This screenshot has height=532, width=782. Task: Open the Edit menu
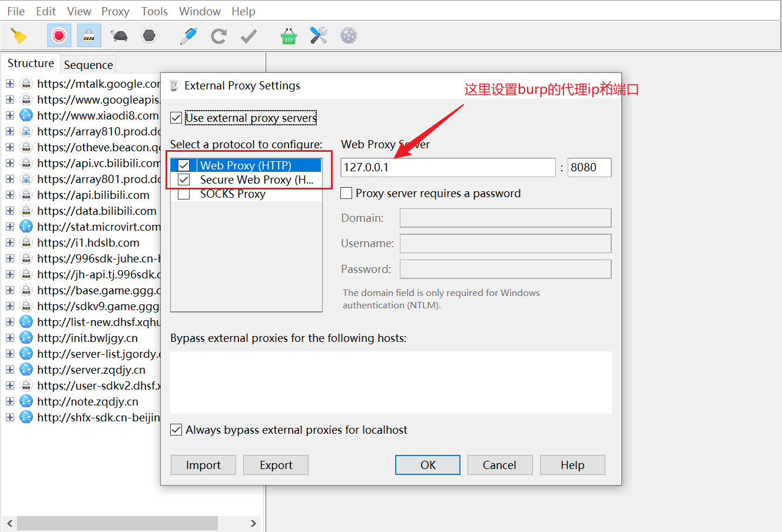[46, 11]
